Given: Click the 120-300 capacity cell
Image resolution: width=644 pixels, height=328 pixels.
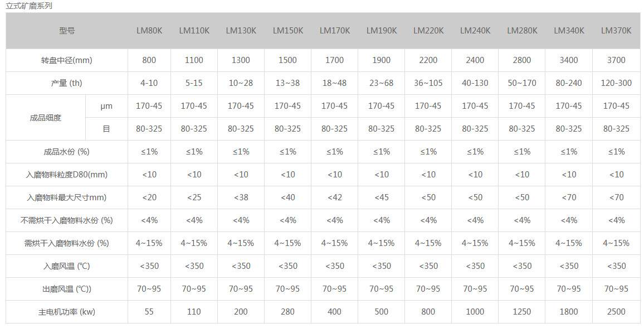Looking at the screenshot, I should (x=616, y=83).
